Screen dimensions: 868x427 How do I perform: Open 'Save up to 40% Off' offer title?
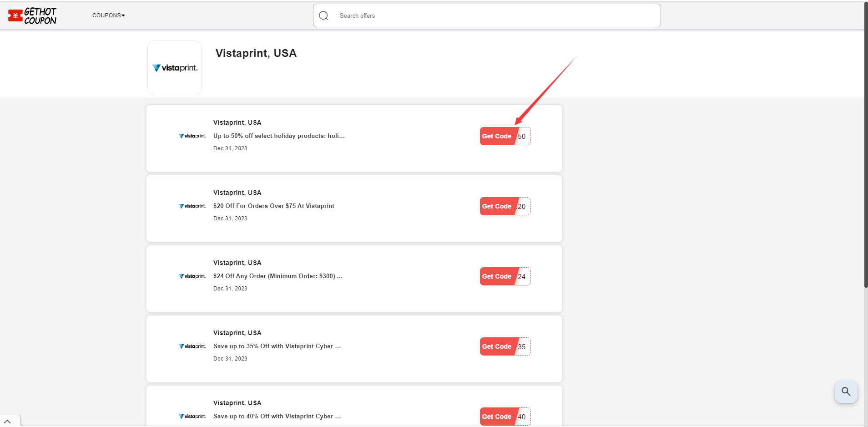[x=277, y=416]
